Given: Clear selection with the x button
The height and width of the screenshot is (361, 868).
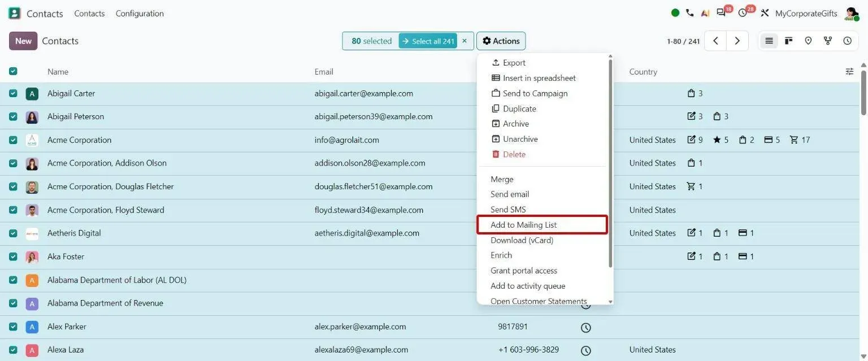Looking at the screenshot, I should [x=465, y=41].
